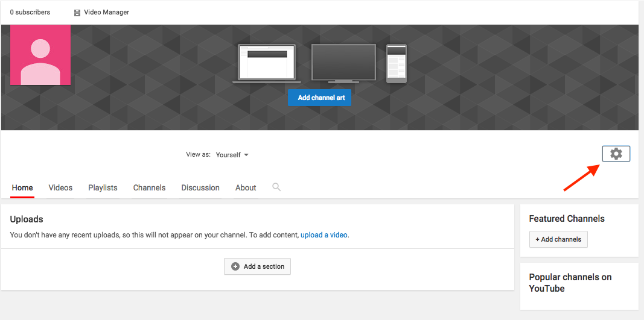644x320 pixels.
Task: Click the channel search magnifier icon
Action: pos(276,187)
